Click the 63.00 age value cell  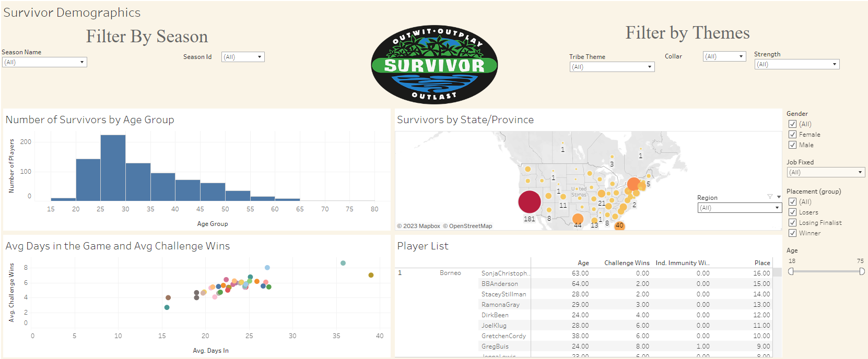580,273
